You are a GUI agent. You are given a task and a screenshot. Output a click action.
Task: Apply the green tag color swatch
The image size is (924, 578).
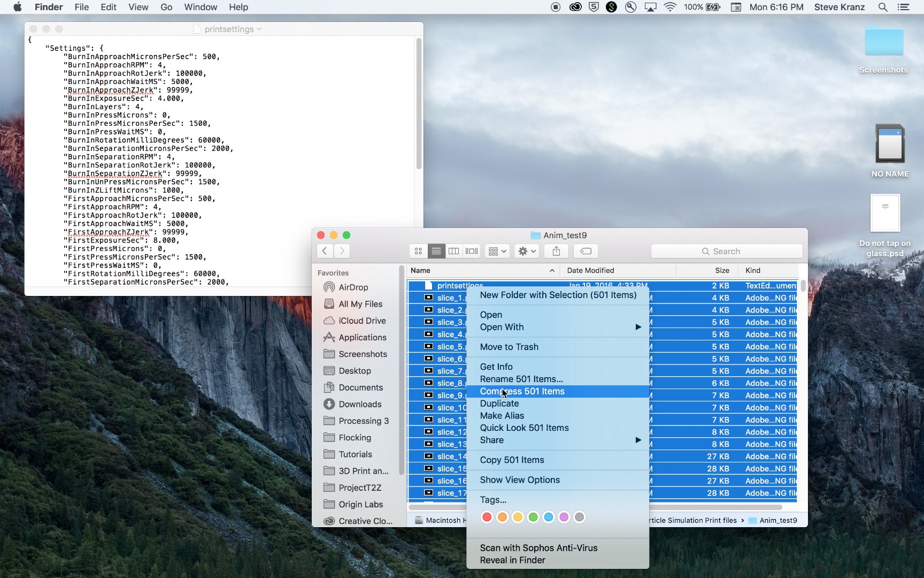[533, 517]
